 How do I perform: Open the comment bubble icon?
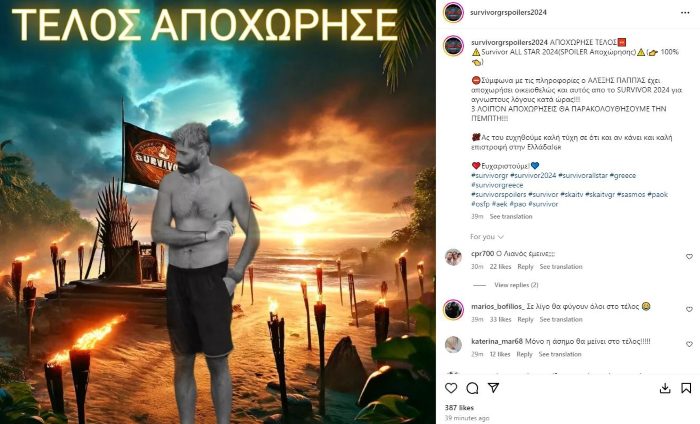click(x=472, y=388)
